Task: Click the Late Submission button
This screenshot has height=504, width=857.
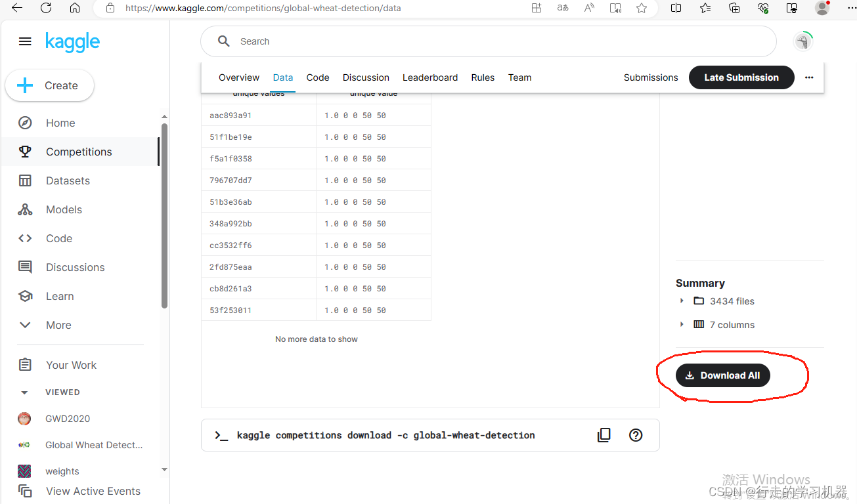Action: (741, 77)
